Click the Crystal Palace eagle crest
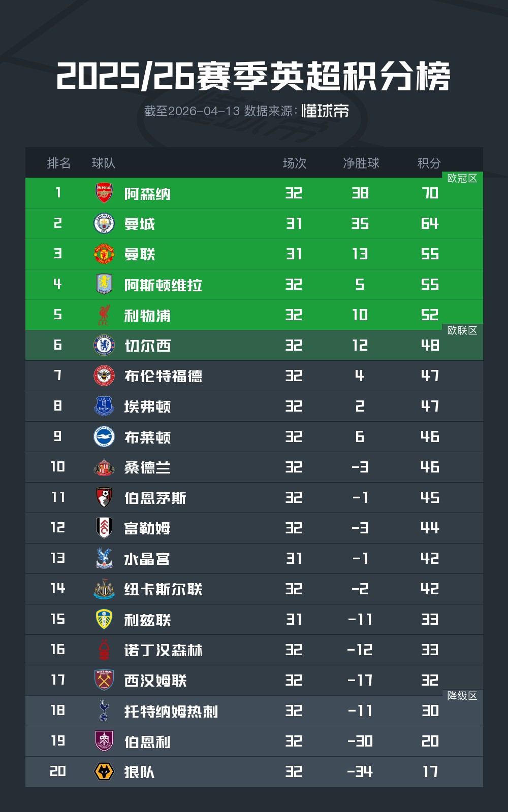The image size is (508, 812). pyautogui.click(x=104, y=558)
